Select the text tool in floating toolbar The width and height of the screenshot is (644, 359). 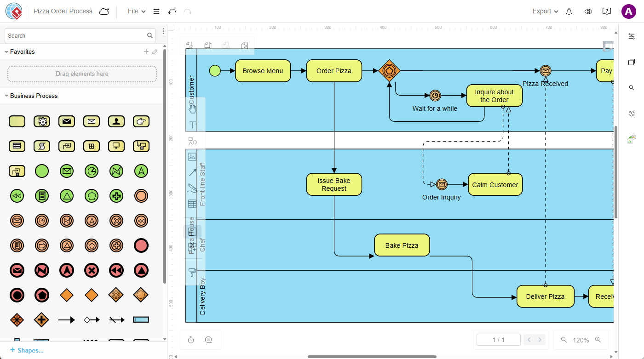(x=192, y=125)
